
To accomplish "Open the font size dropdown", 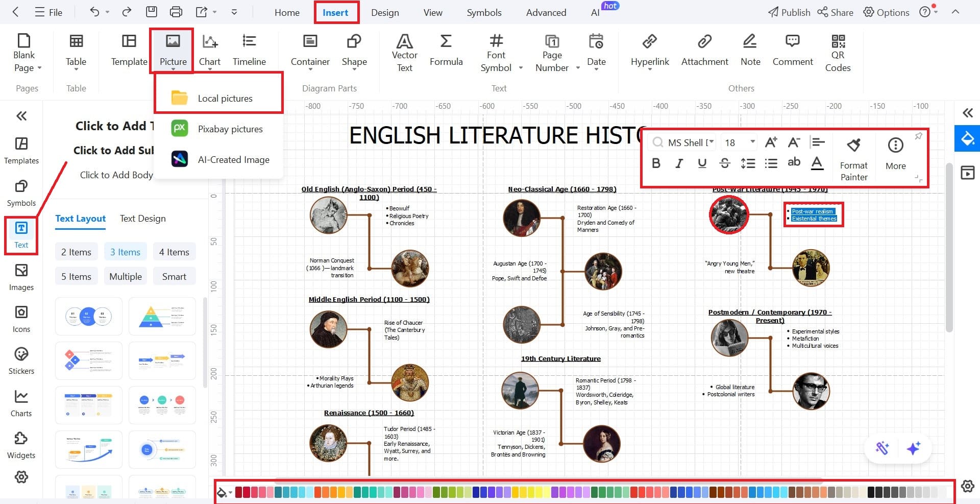I will (x=752, y=142).
